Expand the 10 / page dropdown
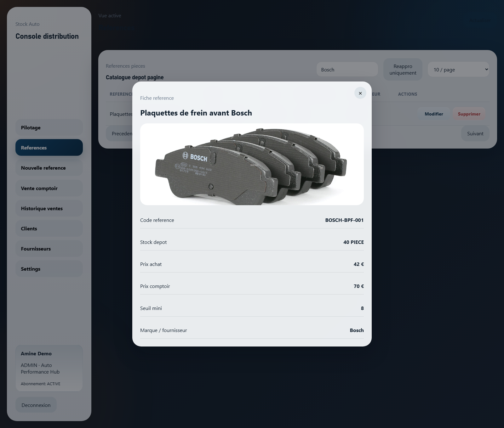This screenshot has height=428, width=504. tap(458, 70)
